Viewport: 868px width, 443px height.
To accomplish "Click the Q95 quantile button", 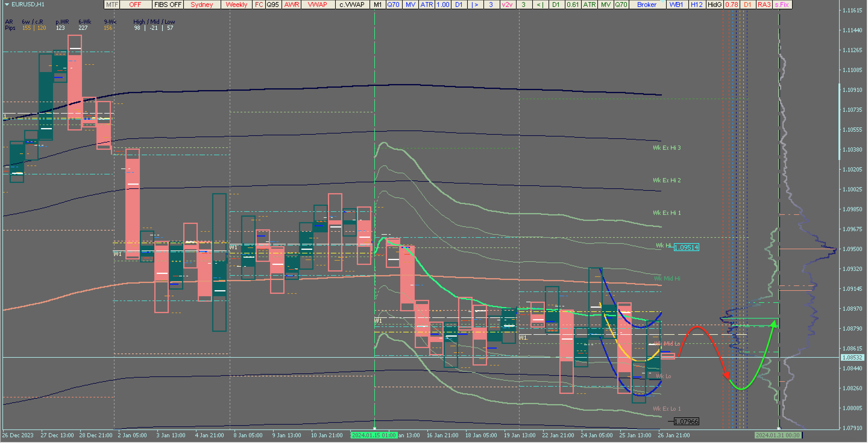I will click(273, 5).
